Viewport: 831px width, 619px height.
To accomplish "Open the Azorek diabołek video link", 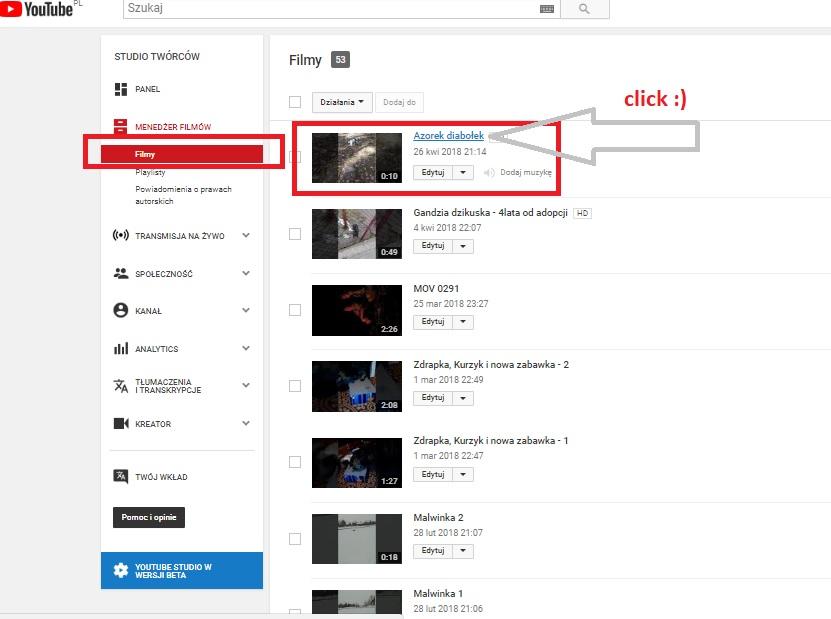I will coord(448,135).
